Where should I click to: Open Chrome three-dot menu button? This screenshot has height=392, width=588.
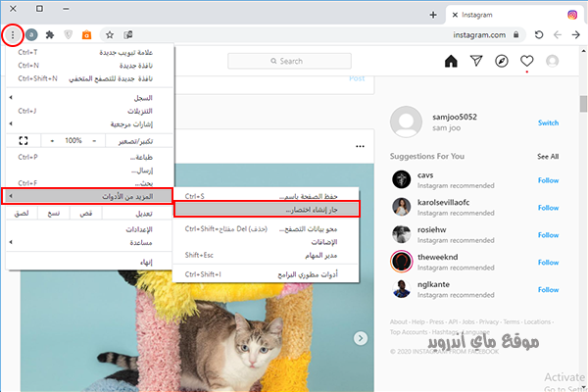tap(13, 35)
